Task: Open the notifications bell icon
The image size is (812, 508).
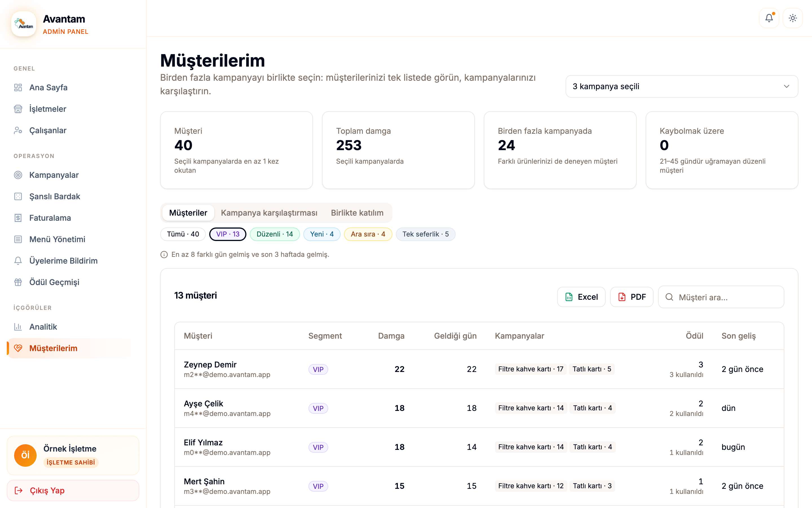Action: tap(769, 18)
